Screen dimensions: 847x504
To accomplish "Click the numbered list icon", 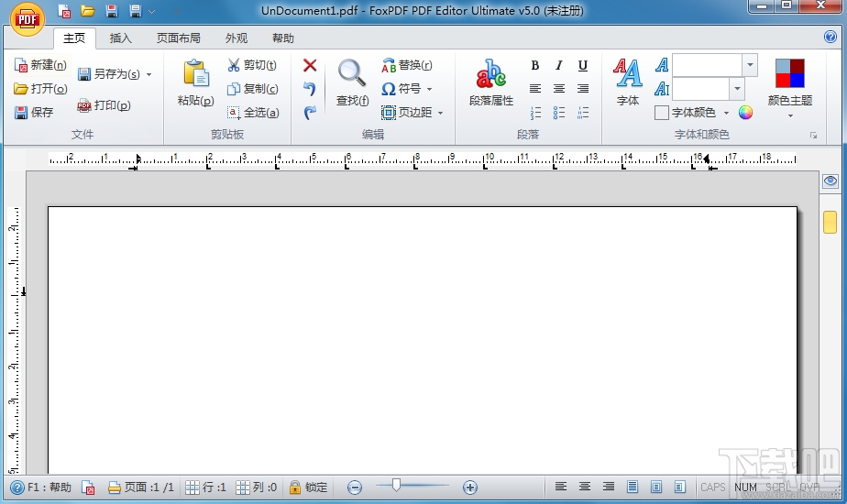I will [535, 113].
